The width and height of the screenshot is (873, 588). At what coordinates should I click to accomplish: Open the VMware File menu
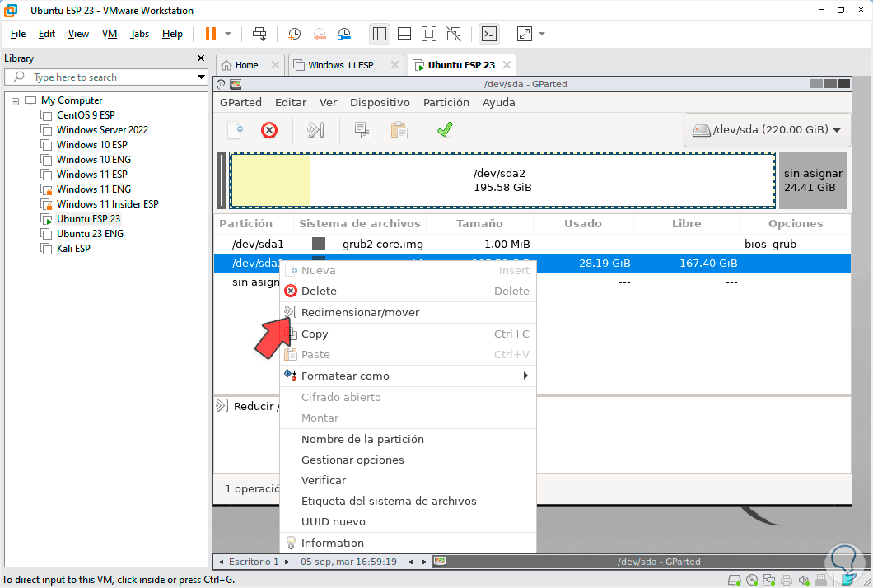[18, 34]
